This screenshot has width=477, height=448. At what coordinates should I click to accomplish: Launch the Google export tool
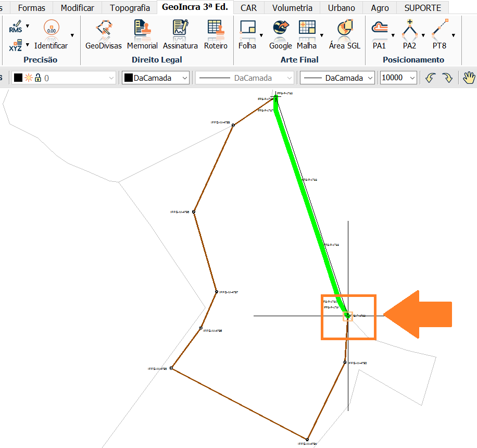[x=281, y=34]
